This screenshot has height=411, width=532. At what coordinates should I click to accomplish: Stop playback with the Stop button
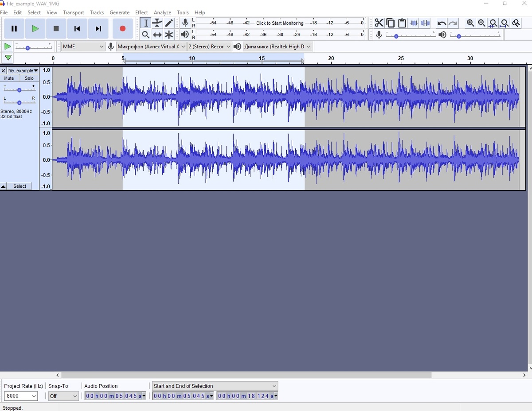56,29
